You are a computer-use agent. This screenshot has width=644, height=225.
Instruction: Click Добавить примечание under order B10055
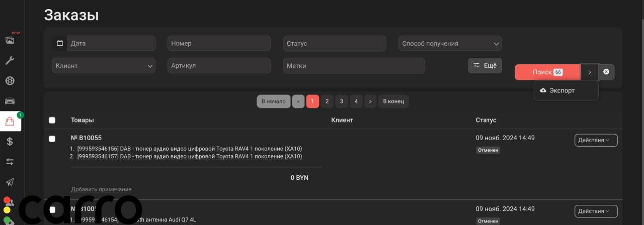click(101, 189)
